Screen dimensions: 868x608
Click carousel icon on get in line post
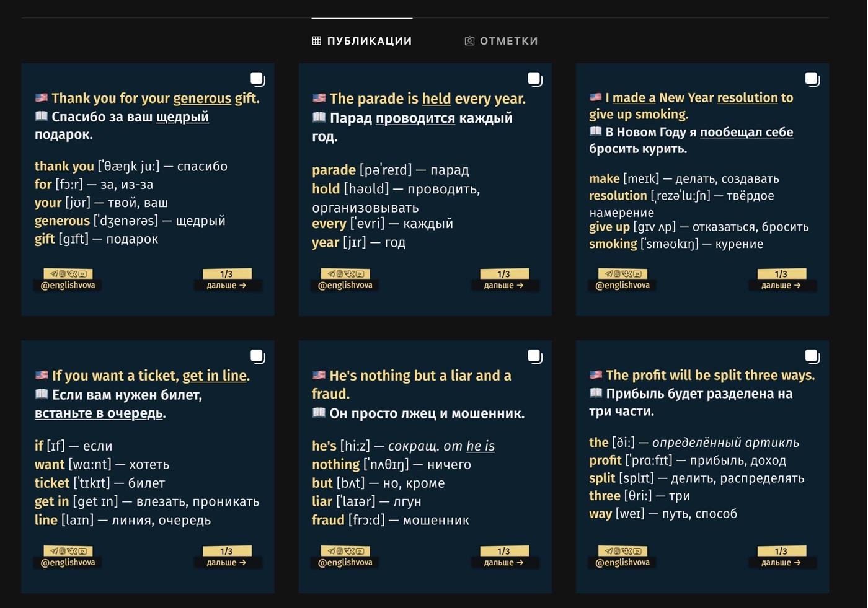(257, 356)
